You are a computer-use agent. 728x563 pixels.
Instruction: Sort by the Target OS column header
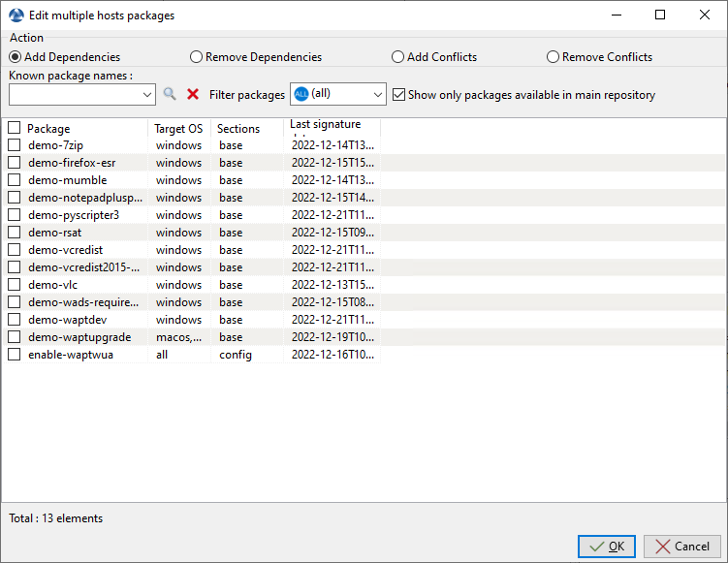pyautogui.click(x=177, y=129)
